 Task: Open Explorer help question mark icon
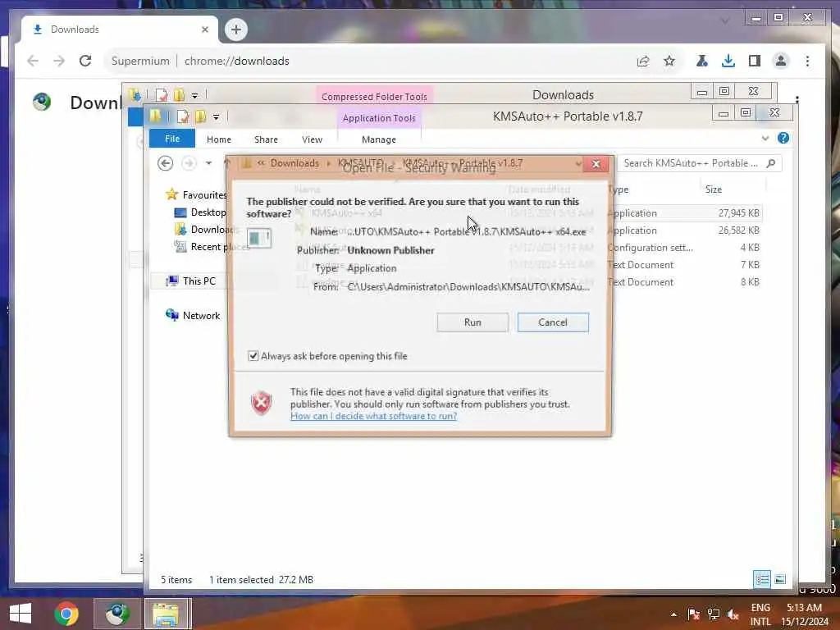pyautogui.click(x=783, y=138)
